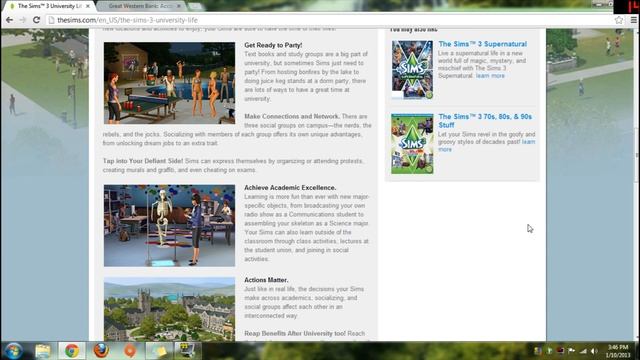Screen dimensions: 640x360
Task: Click the Chrome icon in the taskbar
Action: pyautogui.click(x=72, y=351)
